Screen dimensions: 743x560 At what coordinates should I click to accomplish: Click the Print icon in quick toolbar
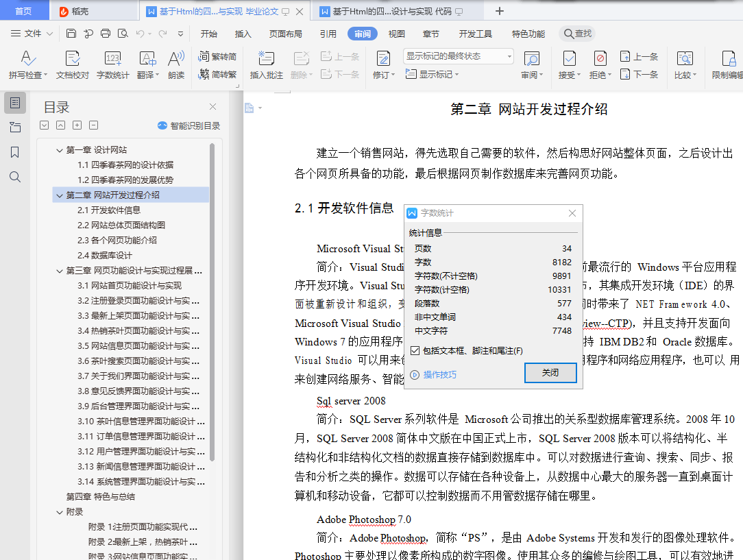pos(105,33)
